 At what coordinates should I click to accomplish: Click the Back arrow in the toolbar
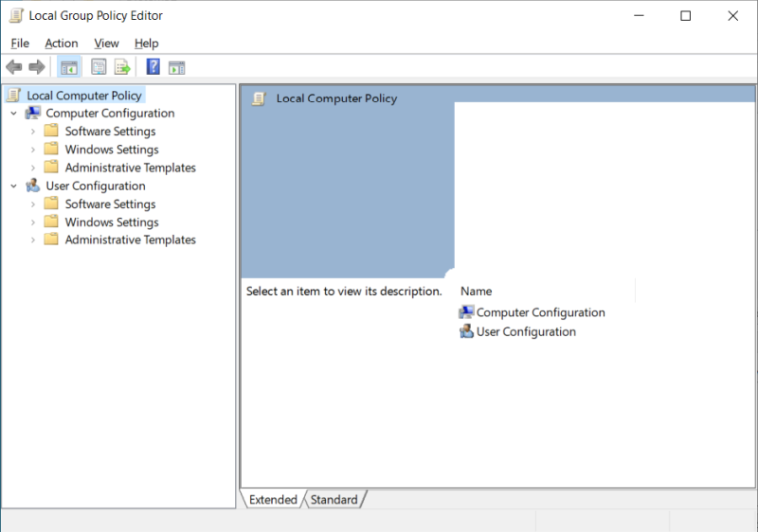(14, 67)
